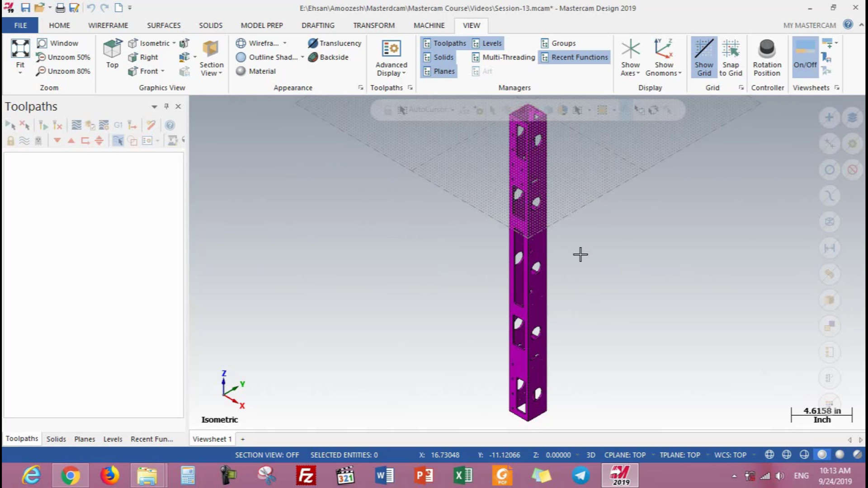Open the Front view dropdown arrow
This screenshot has height=488, width=868.
(163, 71)
